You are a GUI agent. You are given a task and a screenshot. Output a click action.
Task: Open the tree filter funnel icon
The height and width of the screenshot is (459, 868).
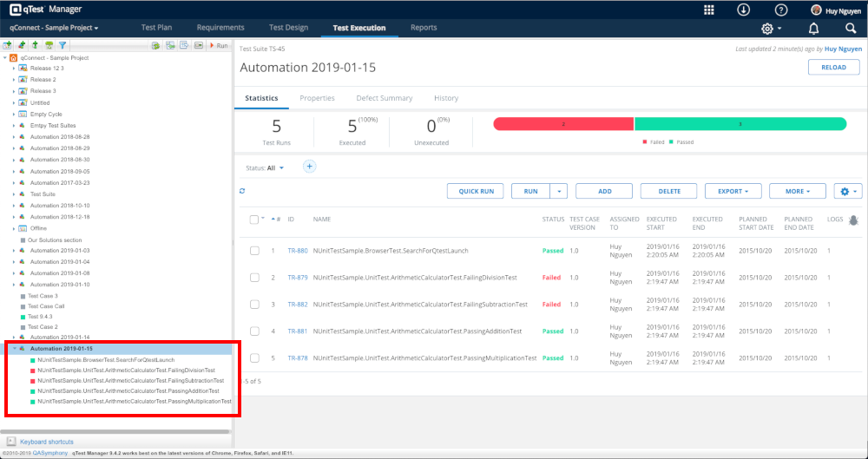(x=62, y=45)
